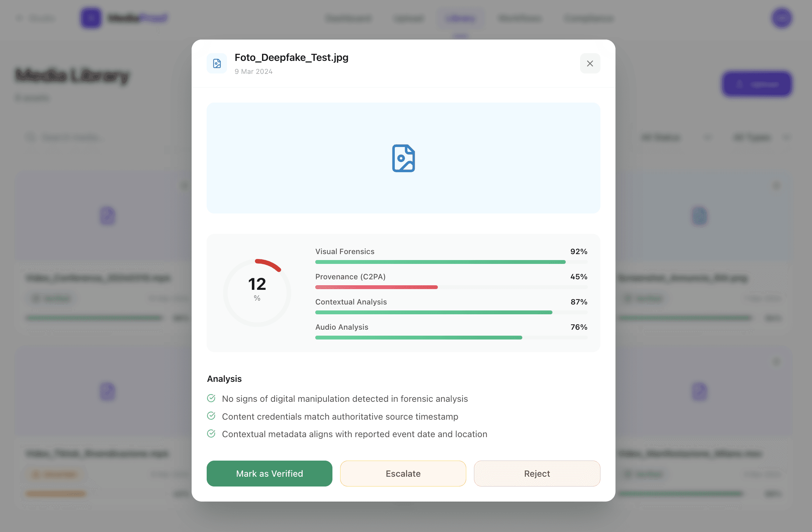This screenshot has width=812, height=532.
Task: Open the All Status filter dropdown
Action: [x=676, y=137]
